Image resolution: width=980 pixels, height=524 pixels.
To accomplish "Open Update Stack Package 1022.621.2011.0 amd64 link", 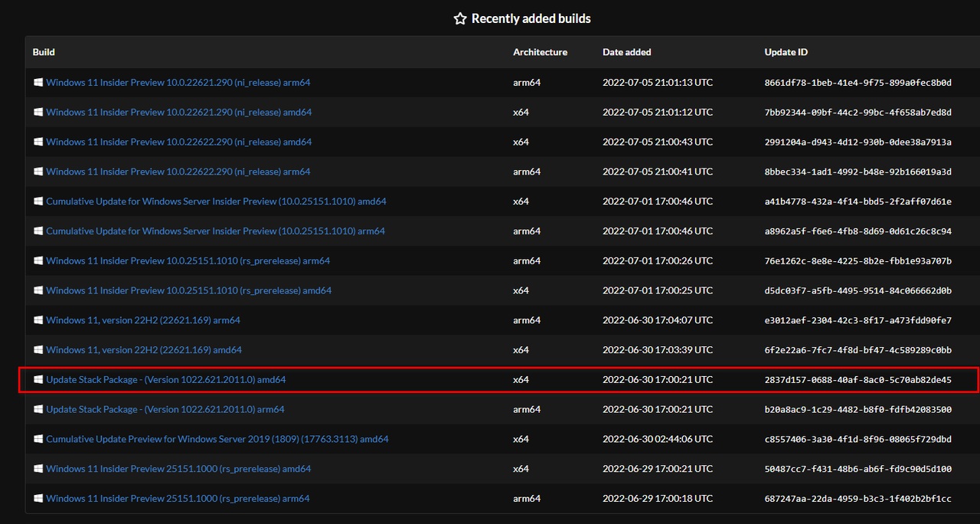I will (166, 379).
